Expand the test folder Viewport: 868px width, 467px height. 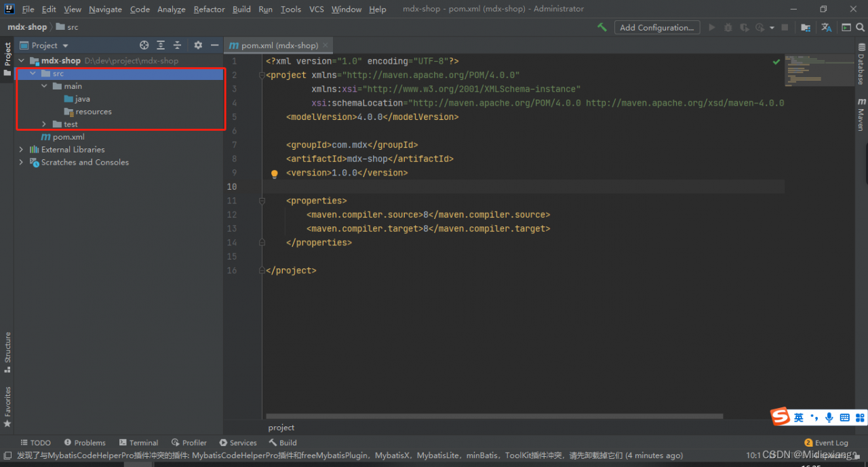[44, 125]
